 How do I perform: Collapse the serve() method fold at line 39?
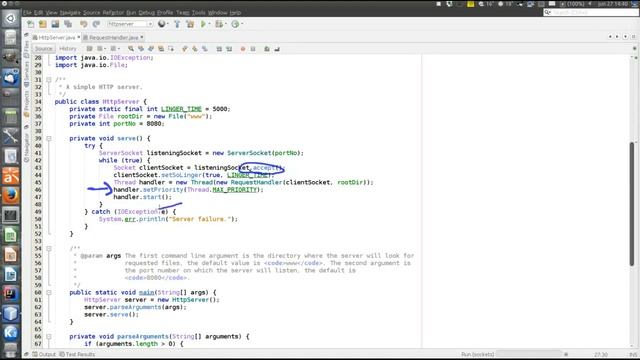49,138
